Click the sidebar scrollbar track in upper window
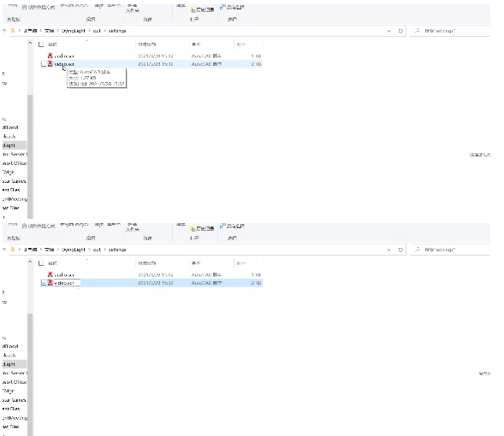This screenshot has width=504, height=436. click(x=30, y=156)
